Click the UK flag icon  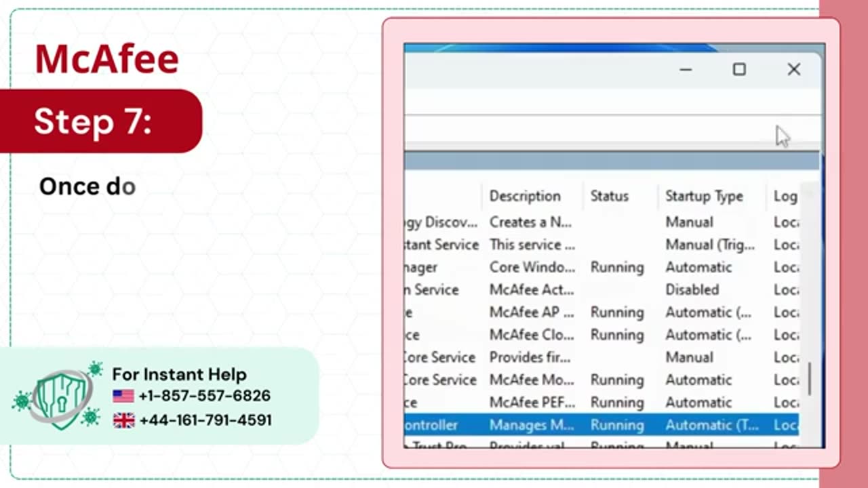pyautogui.click(x=123, y=420)
